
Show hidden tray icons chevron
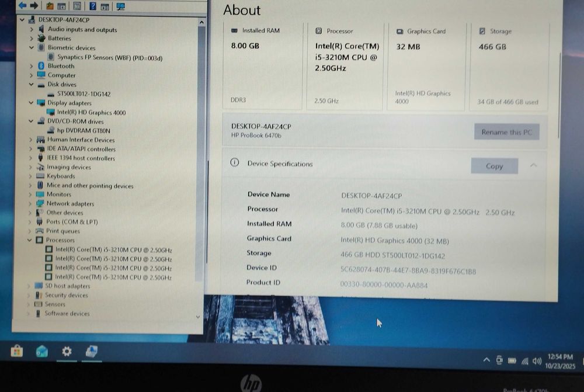point(486,360)
